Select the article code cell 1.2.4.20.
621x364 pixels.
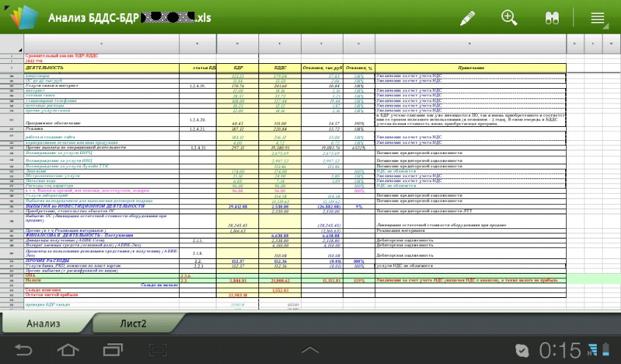click(197, 120)
